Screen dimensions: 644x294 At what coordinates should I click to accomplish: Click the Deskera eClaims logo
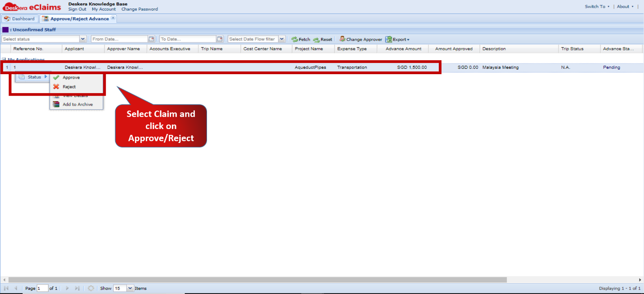[32, 6]
